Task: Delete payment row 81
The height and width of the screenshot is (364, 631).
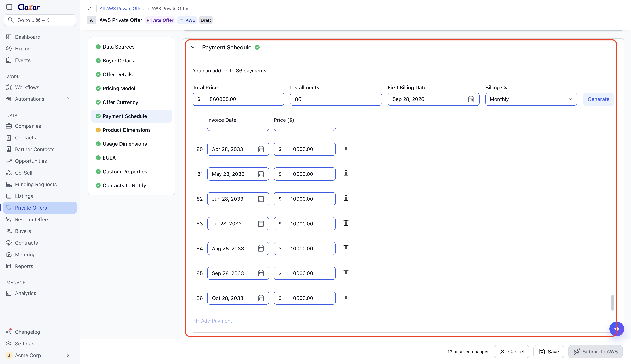Action: (x=346, y=173)
